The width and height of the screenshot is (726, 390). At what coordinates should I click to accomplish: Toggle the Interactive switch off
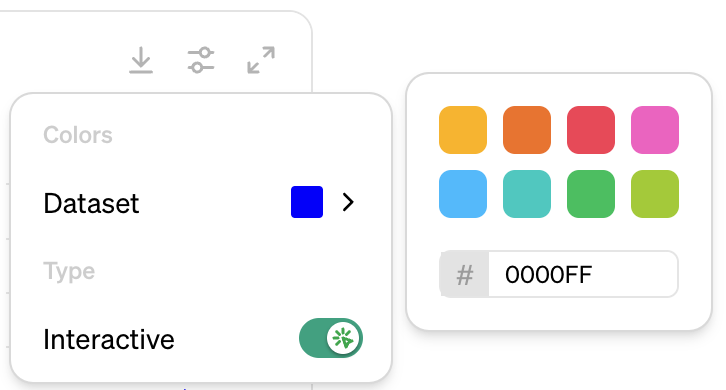[331, 338]
